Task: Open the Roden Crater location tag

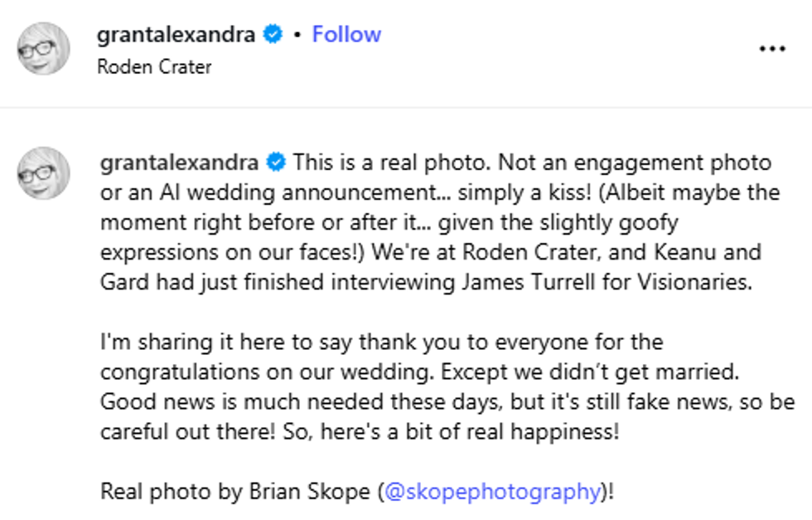Action: point(154,67)
